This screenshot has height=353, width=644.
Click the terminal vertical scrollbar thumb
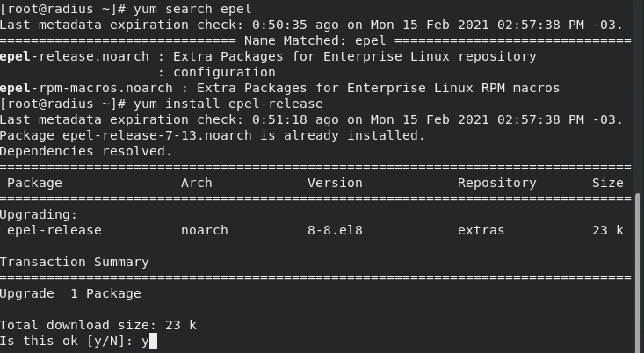pyautogui.click(x=639, y=272)
